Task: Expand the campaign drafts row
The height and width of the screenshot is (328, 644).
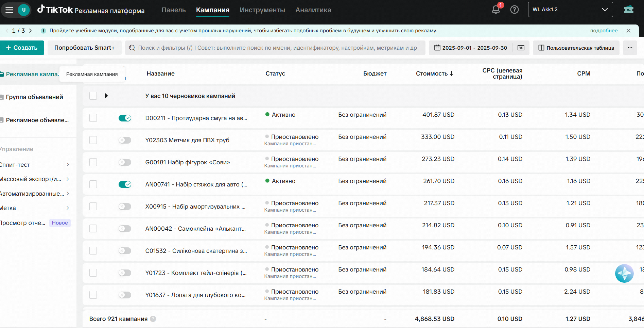Action: pyautogui.click(x=106, y=96)
